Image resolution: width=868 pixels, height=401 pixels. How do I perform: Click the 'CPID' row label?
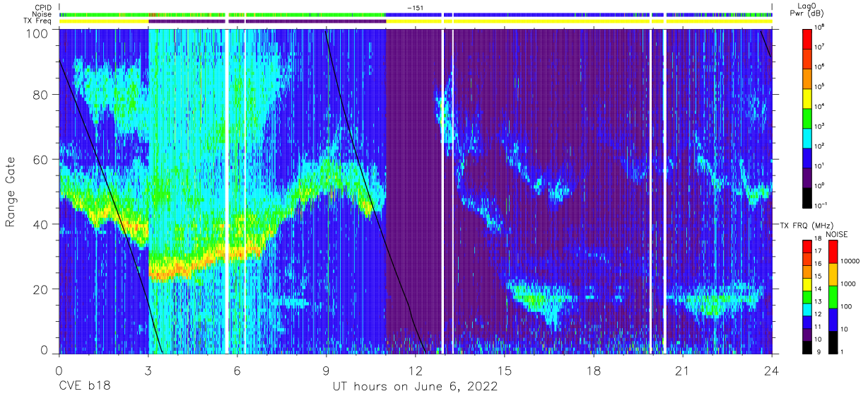click(44, 8)
